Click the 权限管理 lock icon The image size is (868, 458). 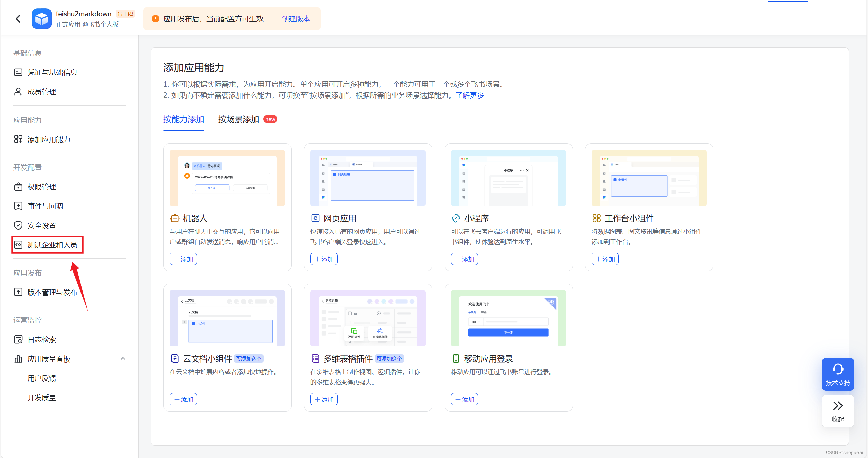pyautogui.click(x=18, y=187)
